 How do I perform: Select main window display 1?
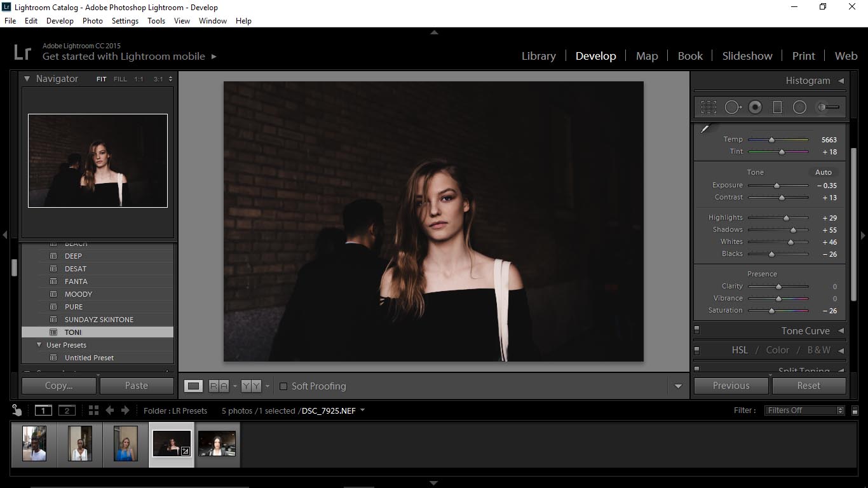point(43,410)
